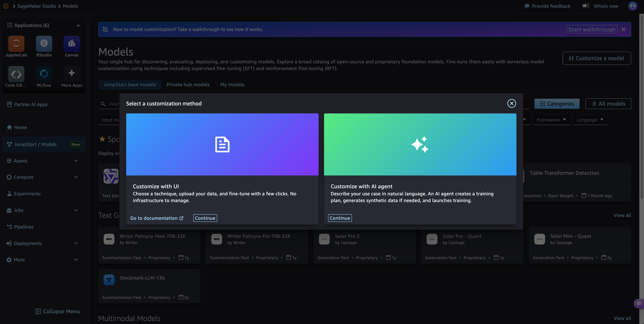
Task: Click SageMaker Studio breadcrumb
Action: (x=37, y=6)
